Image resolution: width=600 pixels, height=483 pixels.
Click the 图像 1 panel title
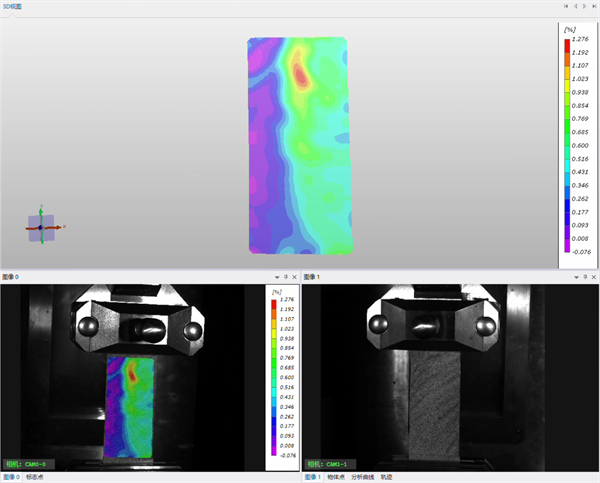point(312,277)
